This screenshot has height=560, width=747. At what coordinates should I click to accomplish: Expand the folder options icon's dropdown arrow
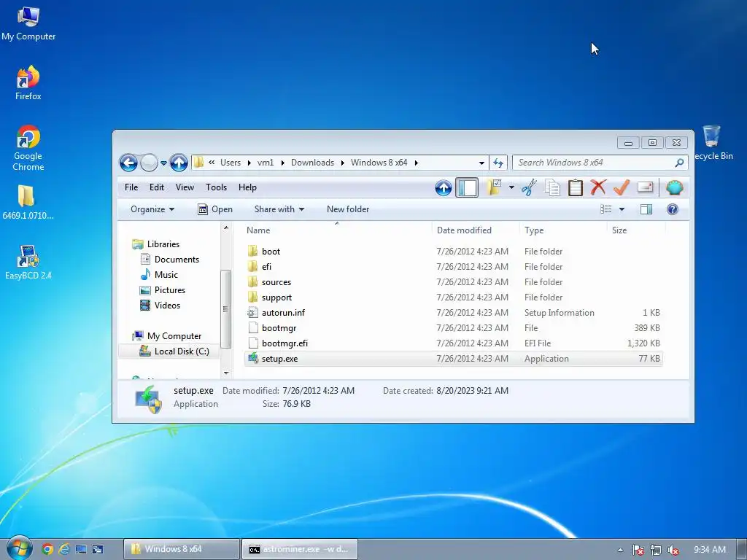point(511,187)
